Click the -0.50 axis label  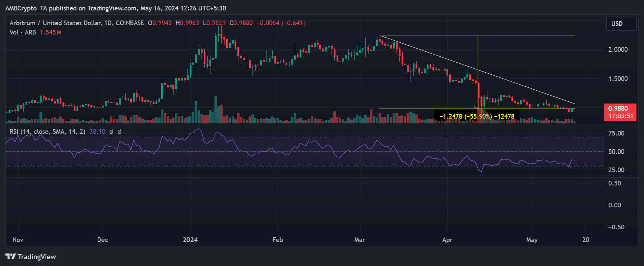tap(616, 227)
